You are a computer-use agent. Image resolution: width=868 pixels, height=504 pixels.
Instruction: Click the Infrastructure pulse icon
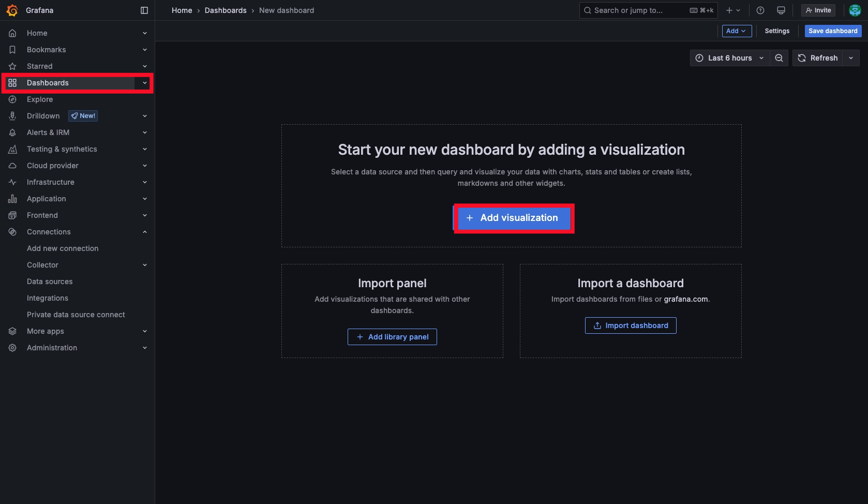(12, 182)
